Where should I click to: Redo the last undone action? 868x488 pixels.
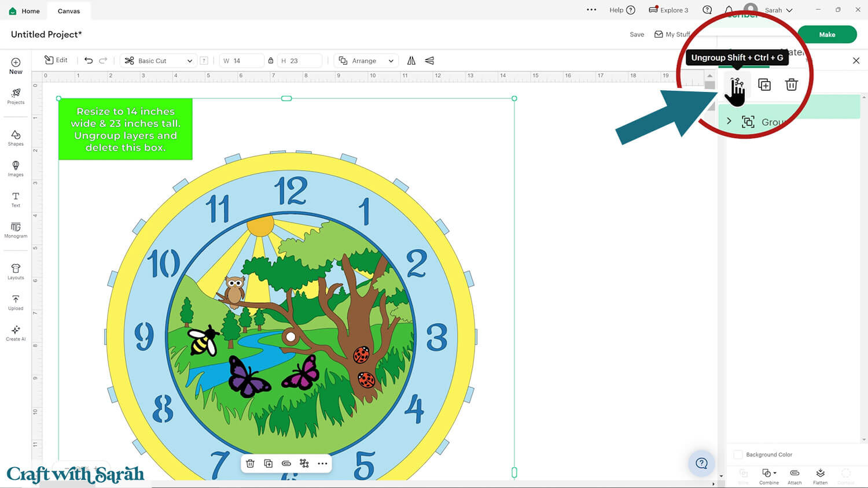tap(103, 60)
